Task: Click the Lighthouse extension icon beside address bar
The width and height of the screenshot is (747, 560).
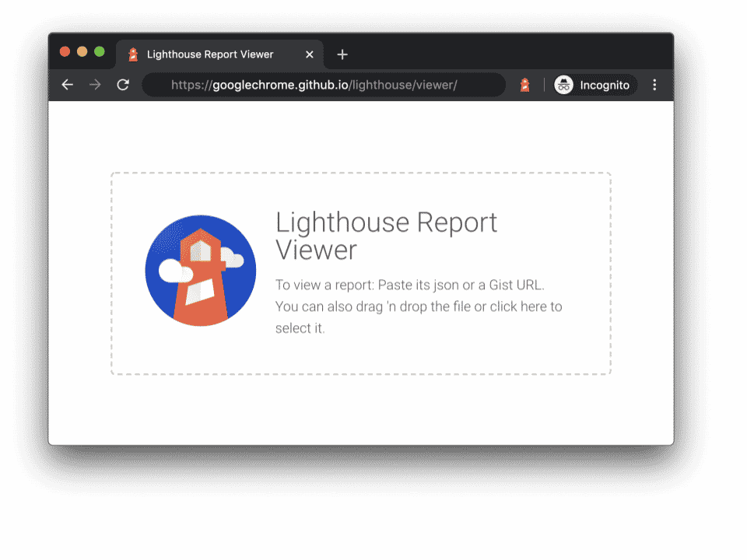Action: (525, 85)
